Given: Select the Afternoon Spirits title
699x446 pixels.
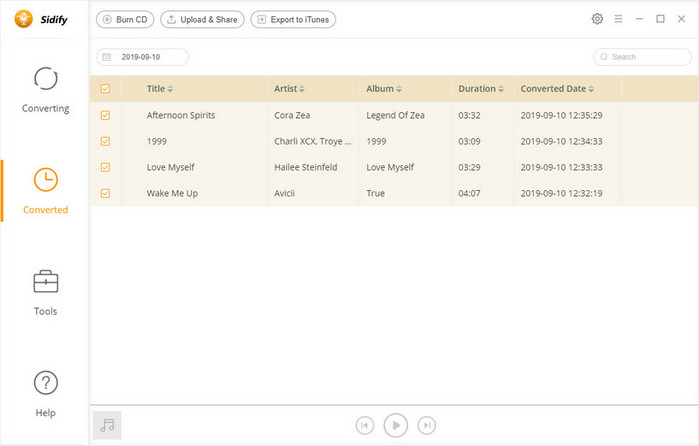Looking at the screenshot, I should [x=181, y=116].
